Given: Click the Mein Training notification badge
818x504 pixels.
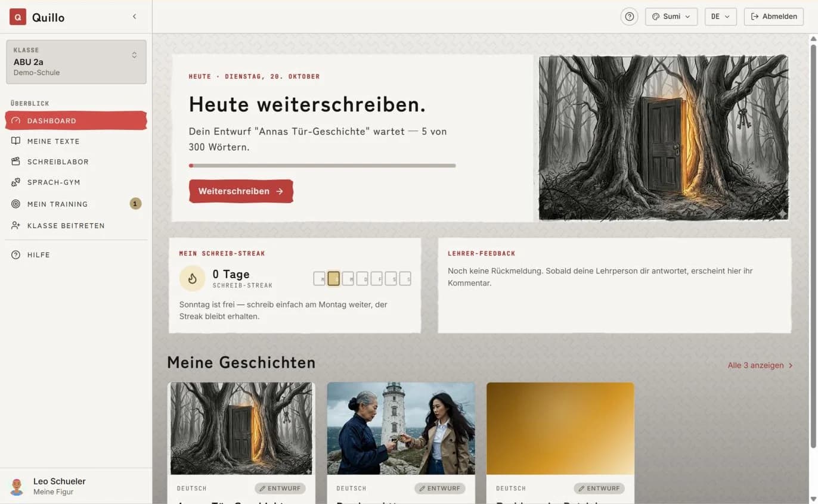Looking at the screenshot, I should click(x=135, y=204).
